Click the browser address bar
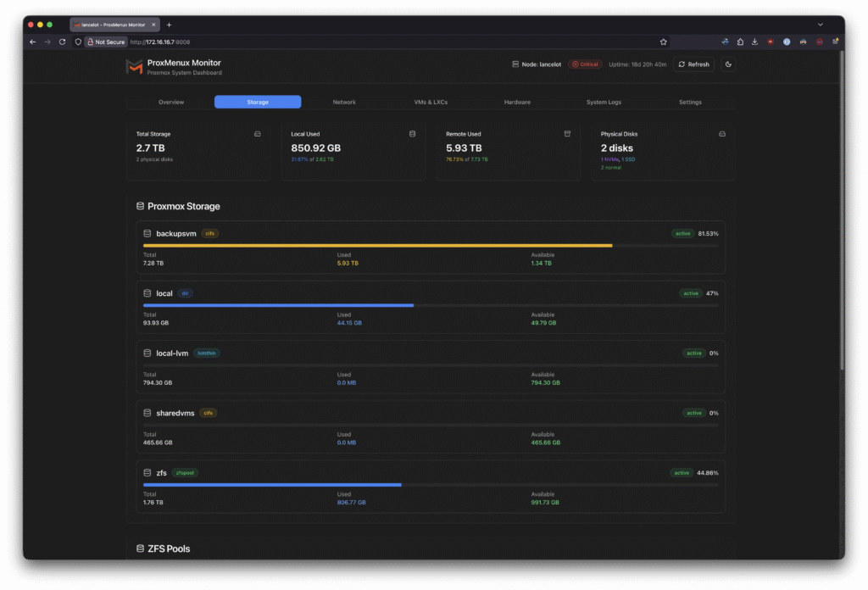The height and width of the screenshot is (590, 868). 381,42
